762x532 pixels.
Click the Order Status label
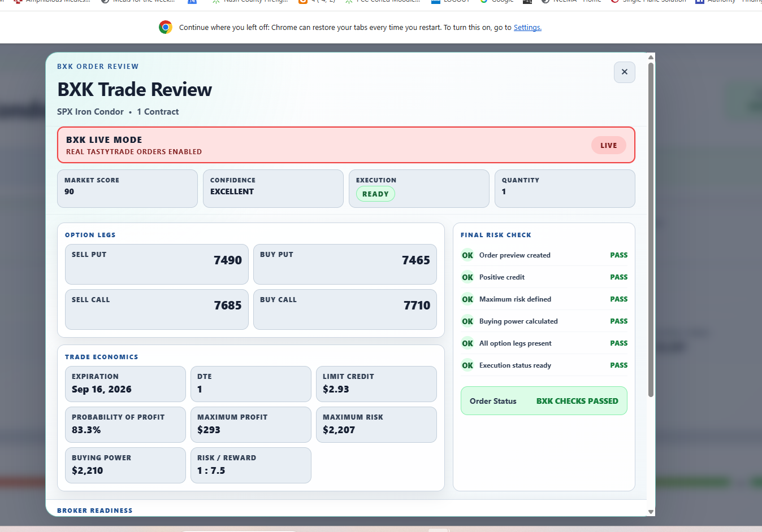(x=493, y=401)
